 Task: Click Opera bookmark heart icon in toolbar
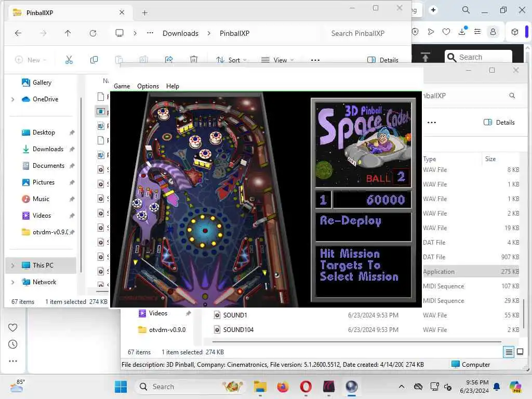[446, 32]
